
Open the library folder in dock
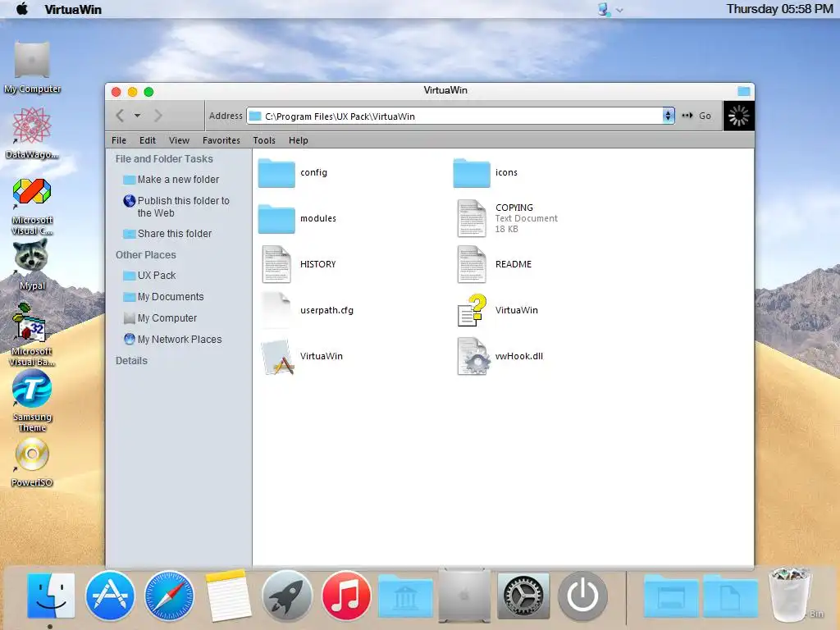[x=405, y=596]
